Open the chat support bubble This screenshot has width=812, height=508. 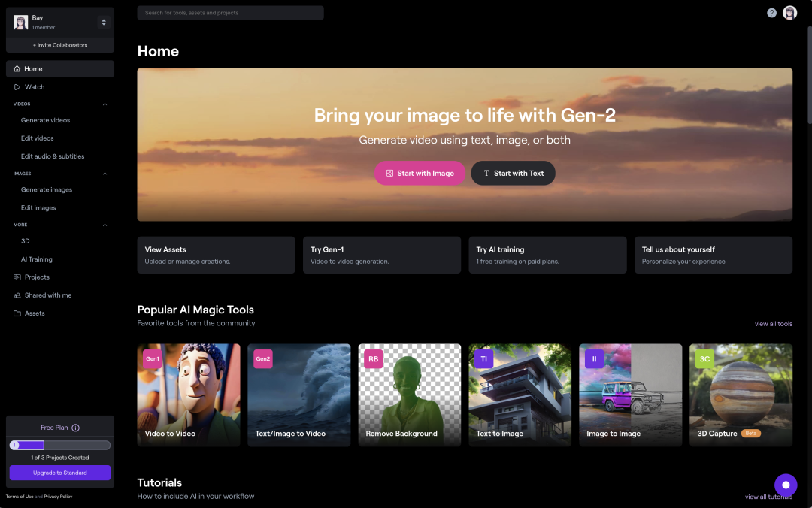point(786,485)
